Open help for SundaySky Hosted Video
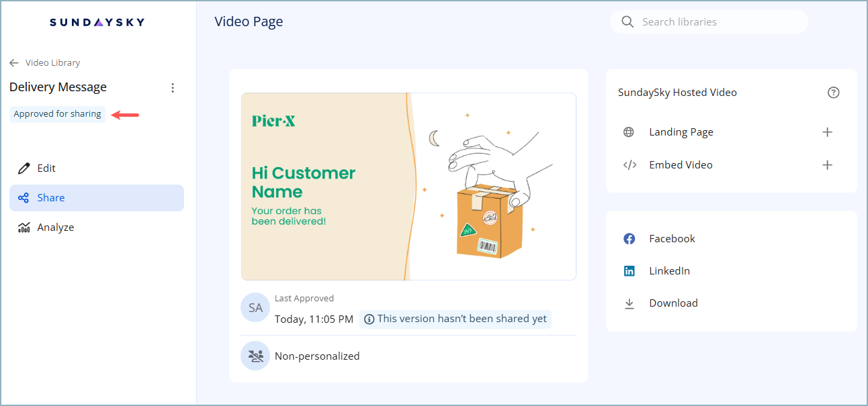Image resolution: width=868 pixels, height=406 pixels. click(x=833, y=93)
